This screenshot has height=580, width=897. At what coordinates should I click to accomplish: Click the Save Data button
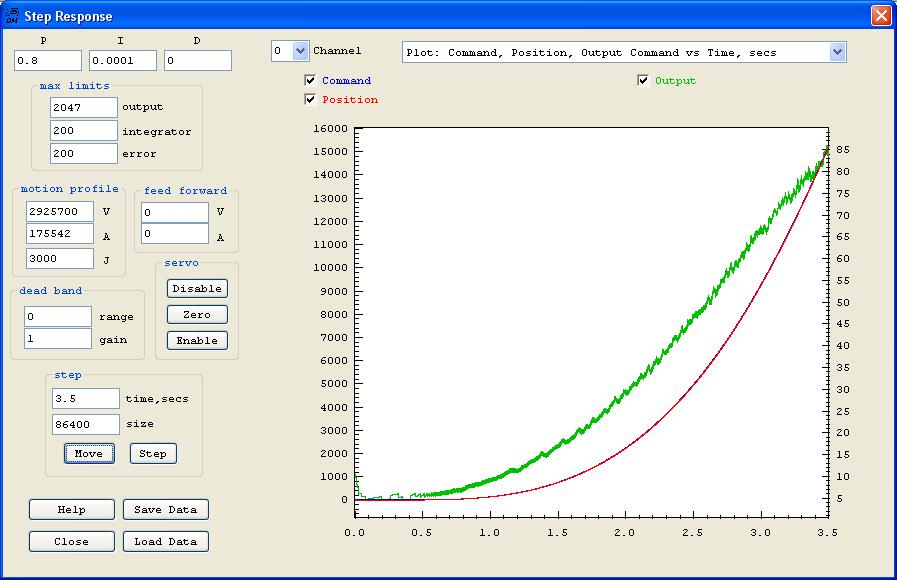pos(167,510)
